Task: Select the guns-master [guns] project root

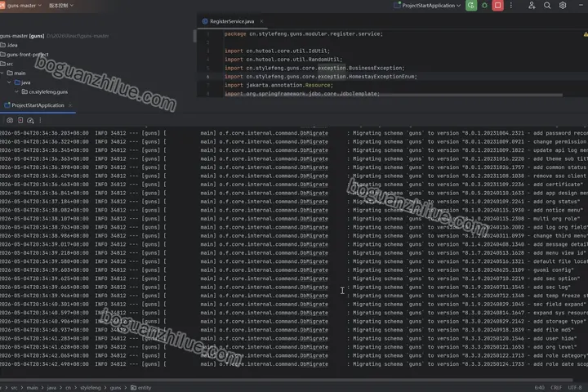Action: click(x=22, y=36)
